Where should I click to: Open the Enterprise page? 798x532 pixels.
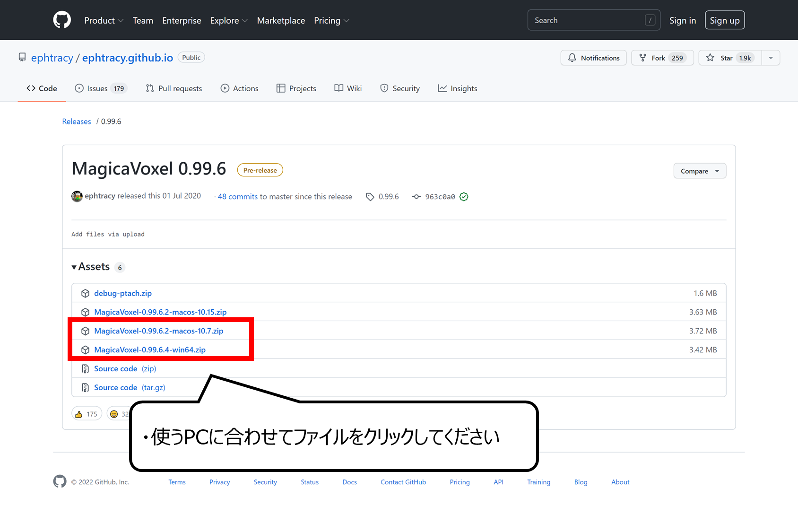182,20
